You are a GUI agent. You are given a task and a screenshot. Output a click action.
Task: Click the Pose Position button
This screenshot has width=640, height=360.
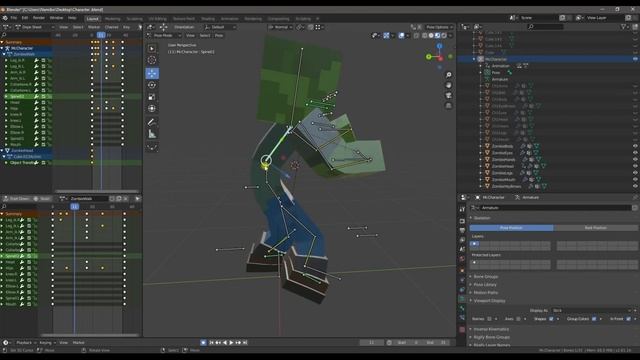pos(511,228)
